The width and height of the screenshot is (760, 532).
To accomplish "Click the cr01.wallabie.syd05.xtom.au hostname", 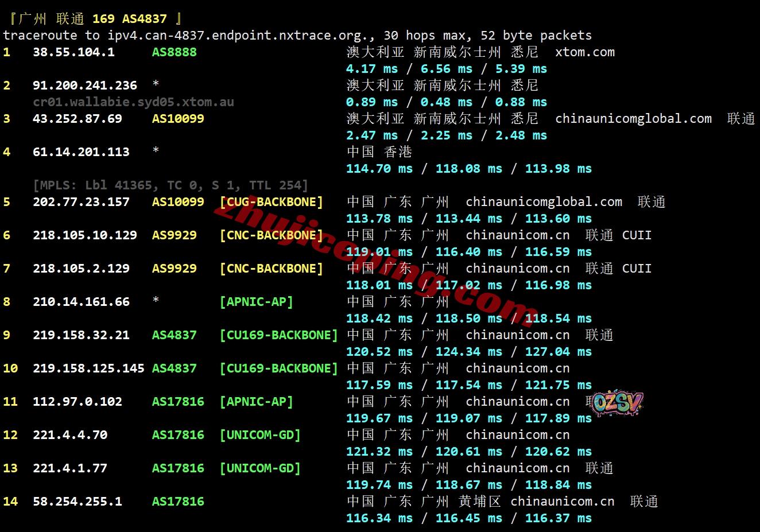I will pos(133,102).
